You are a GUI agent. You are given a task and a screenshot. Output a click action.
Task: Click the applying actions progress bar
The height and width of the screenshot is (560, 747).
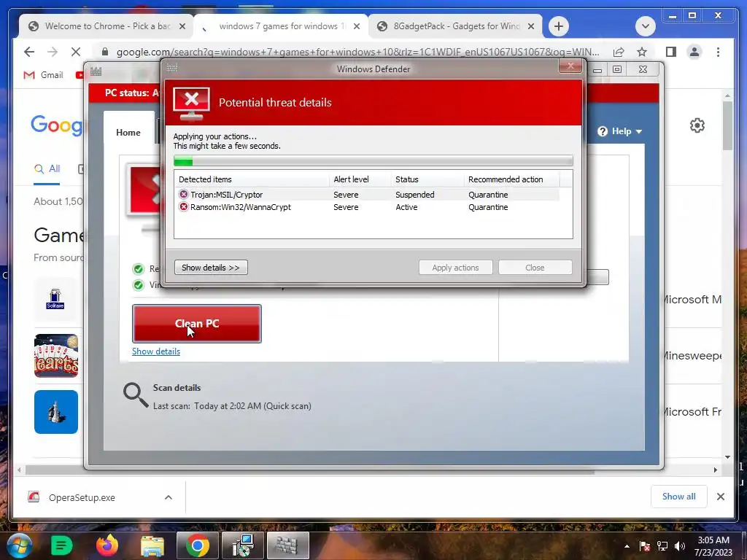[x=373, y=161]
